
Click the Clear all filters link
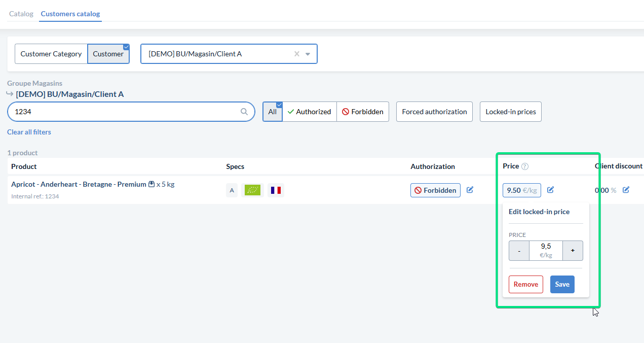[x=29, y=132]
